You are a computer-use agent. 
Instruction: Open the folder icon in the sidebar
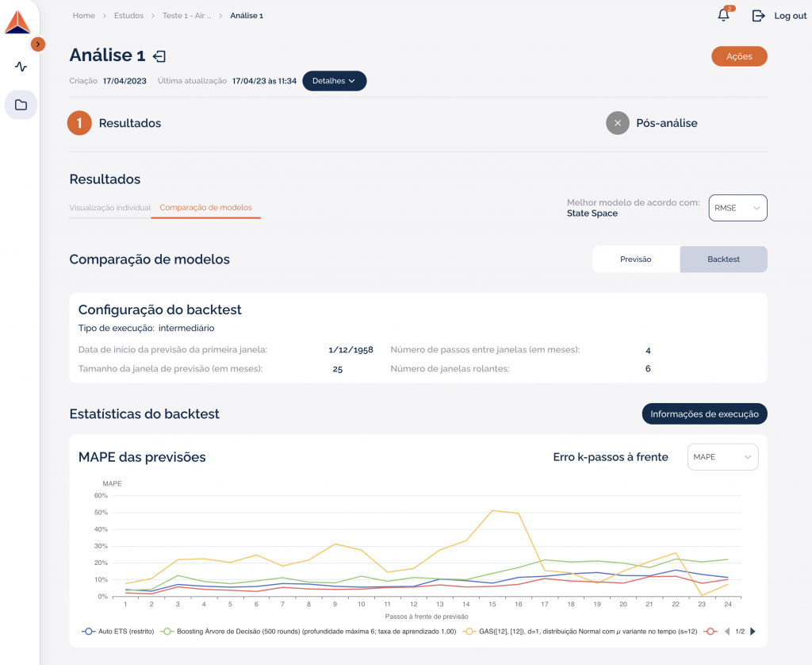point(21,106)
